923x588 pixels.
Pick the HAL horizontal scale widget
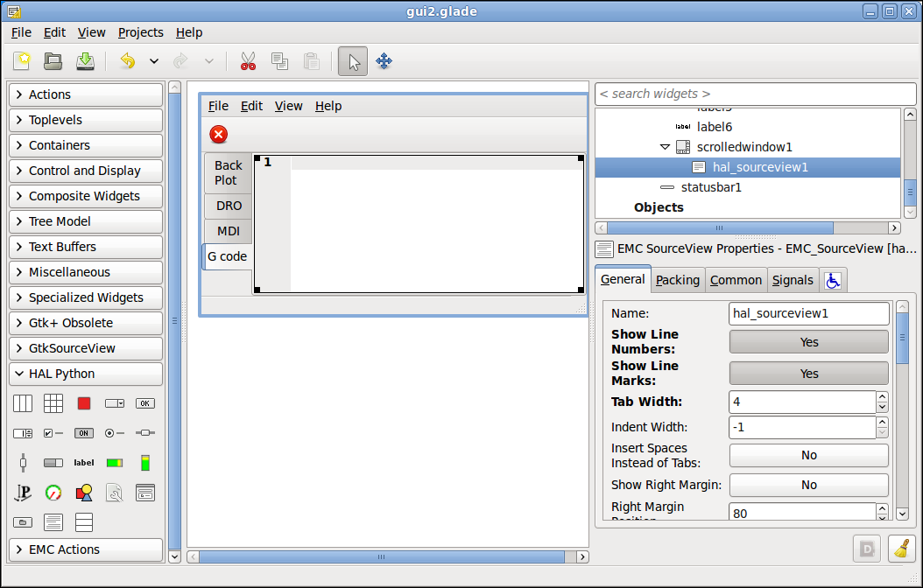[x=145, y=433]
